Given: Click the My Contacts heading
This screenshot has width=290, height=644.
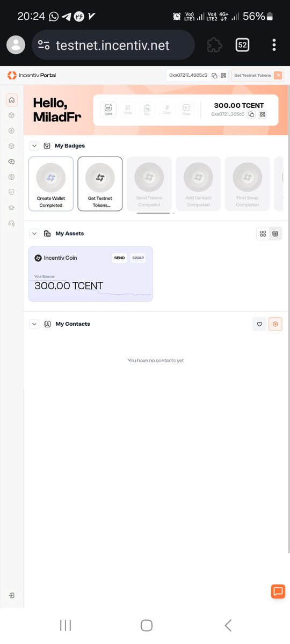Looking at the screenshot, I should [73, 324].
